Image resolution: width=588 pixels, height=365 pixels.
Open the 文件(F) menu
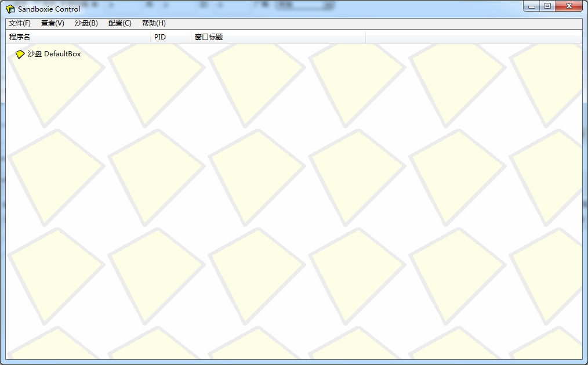tap(20, 23)
